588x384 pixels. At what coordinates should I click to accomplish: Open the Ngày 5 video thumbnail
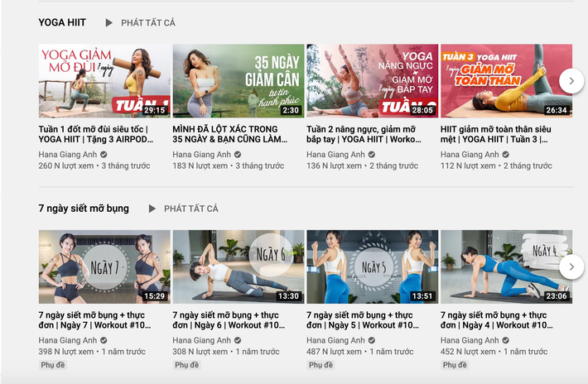tap(373, 266)
